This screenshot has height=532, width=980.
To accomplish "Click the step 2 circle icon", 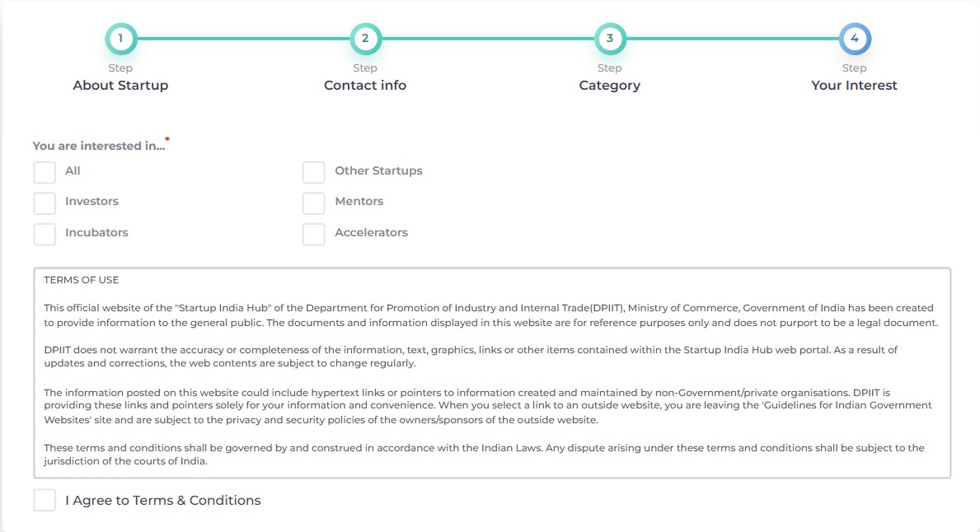I will [x=365, y=38].
